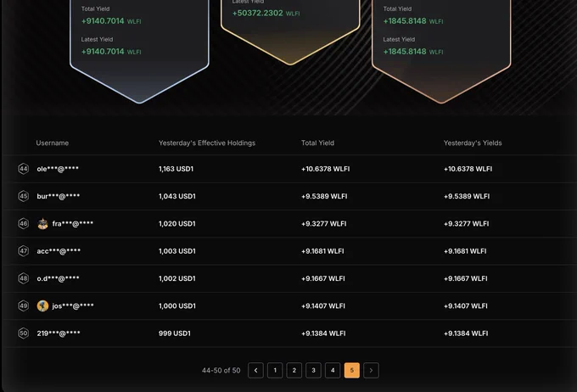
Task: Click the avatar of user fra***@****
Action: tap(42, 224)
